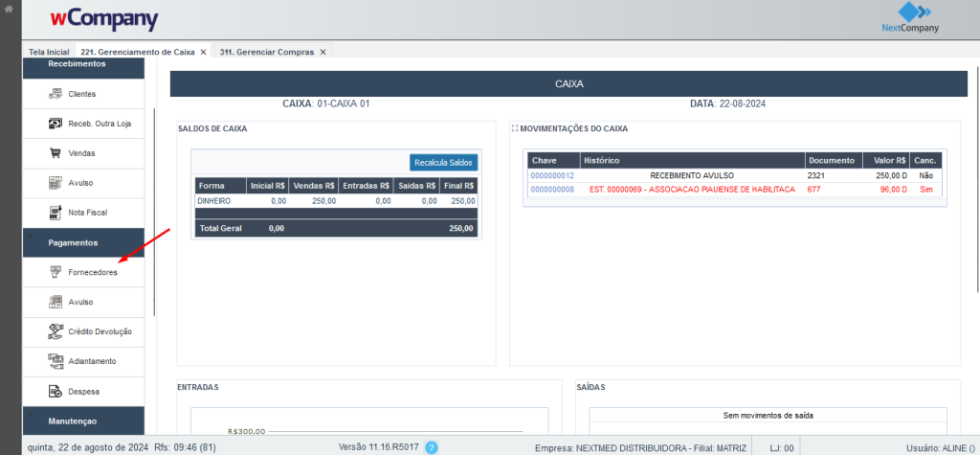Click the Recalcula Saldos button
This screenshot has height=455, width=980.
443,163
